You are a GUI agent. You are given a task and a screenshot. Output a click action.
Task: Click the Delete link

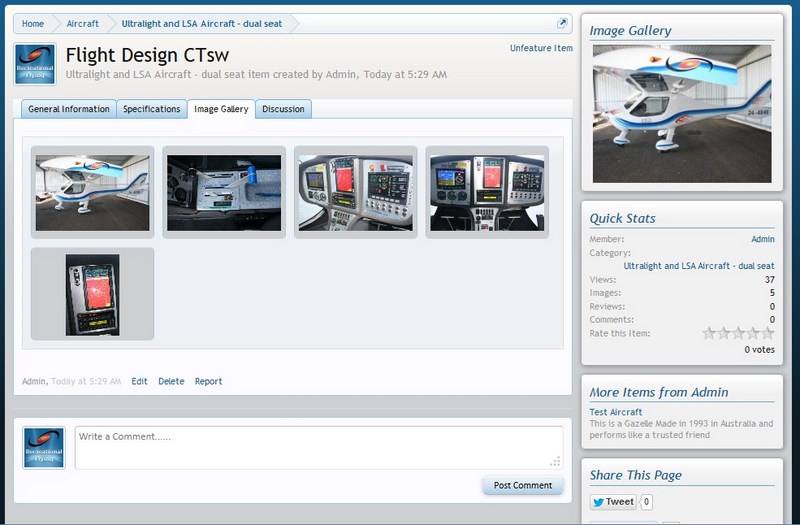pyautogui.click(x=171, y=381)
